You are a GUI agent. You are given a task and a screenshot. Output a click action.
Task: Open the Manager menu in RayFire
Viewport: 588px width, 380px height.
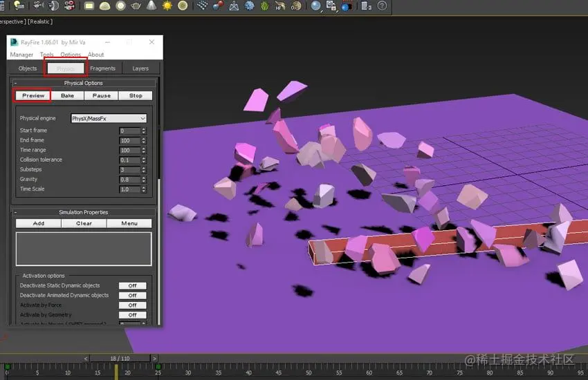coord(21,55)
